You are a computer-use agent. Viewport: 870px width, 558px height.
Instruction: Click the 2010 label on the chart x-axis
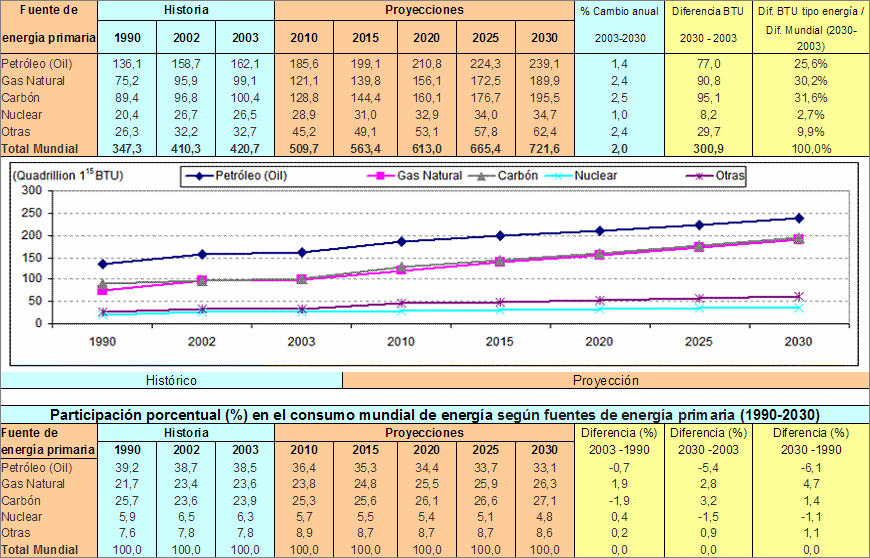pos(401,341)
